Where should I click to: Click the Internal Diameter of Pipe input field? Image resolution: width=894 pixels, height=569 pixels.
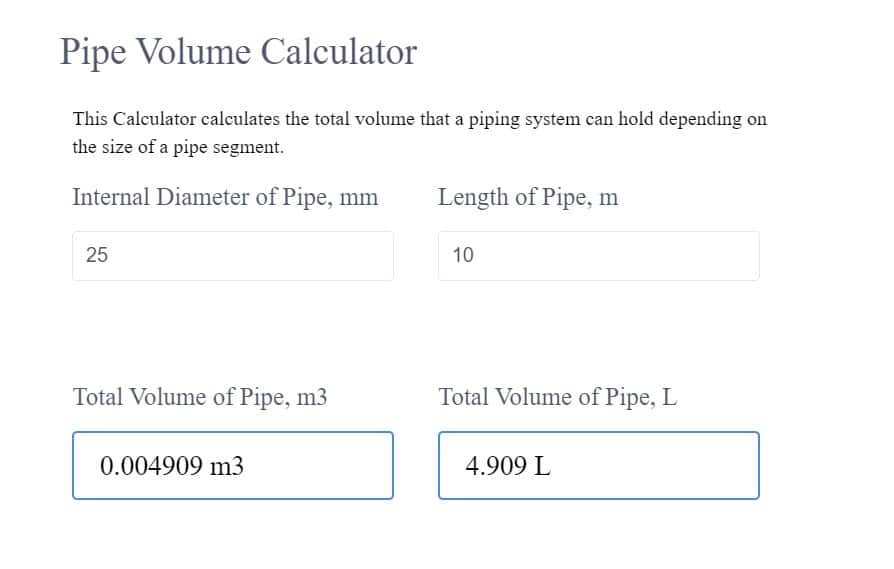click(232, 256)
